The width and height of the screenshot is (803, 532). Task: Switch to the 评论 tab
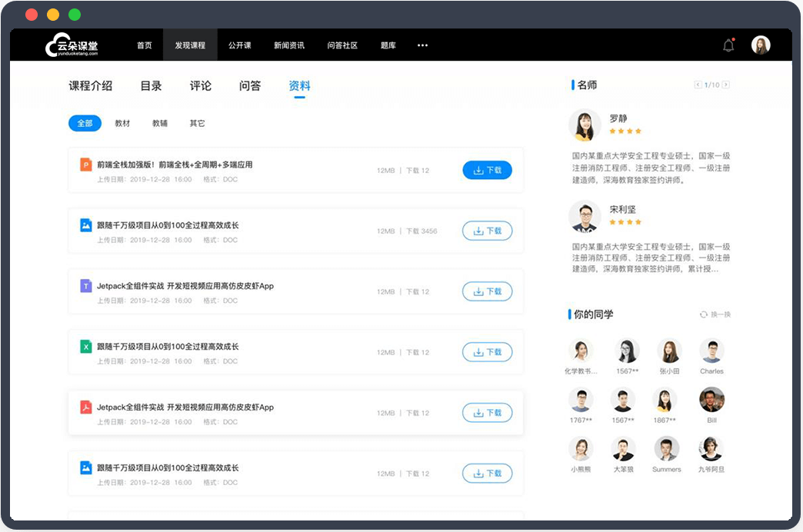click(200, 85)
